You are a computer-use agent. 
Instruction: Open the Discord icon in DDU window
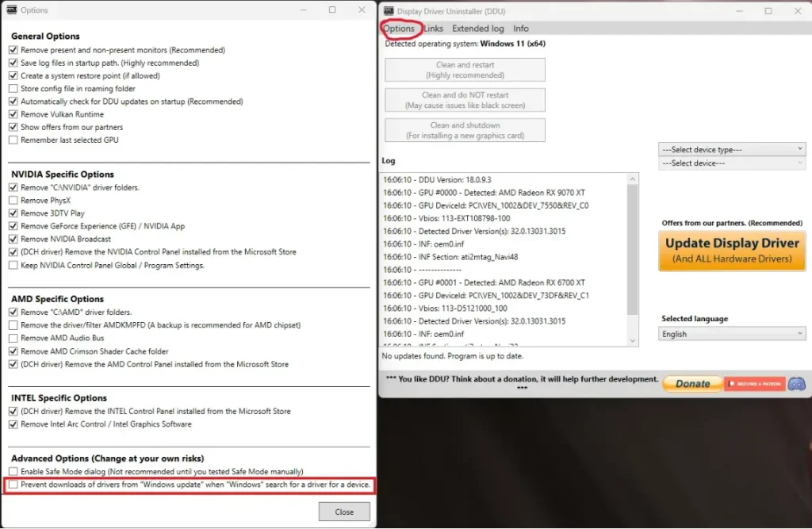pos(796,384)
